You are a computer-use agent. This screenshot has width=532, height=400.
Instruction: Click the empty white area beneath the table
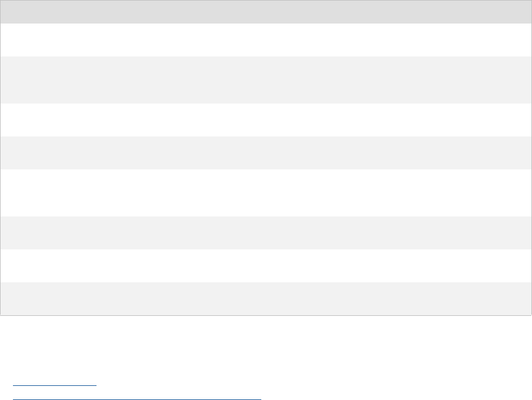click(265, 347)
